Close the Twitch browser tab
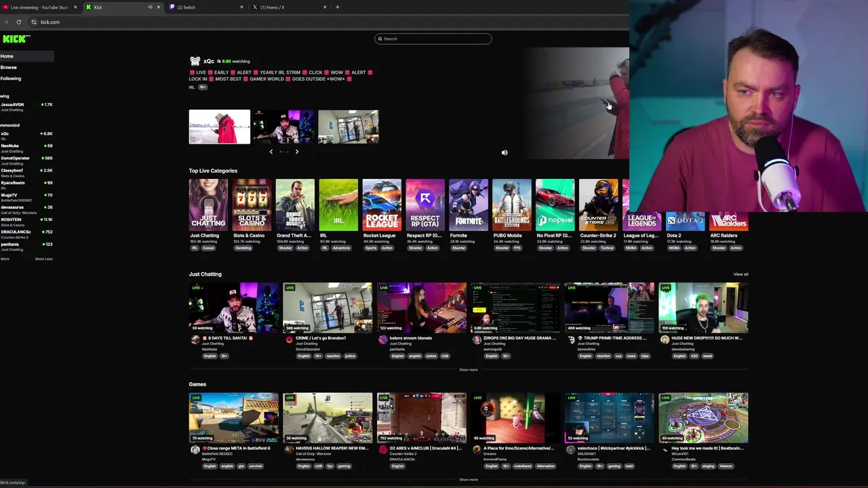Viewport: 868px width, 488px height. pyautogui.click(x=241, y=7)
